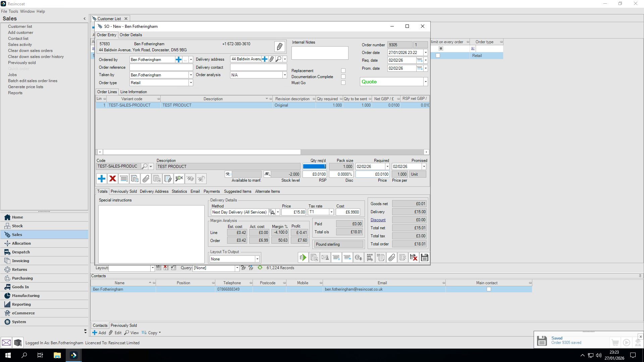The image size is (644, 362).
Task: Click the email order envelope icon
Action: [x=325, y=257]
